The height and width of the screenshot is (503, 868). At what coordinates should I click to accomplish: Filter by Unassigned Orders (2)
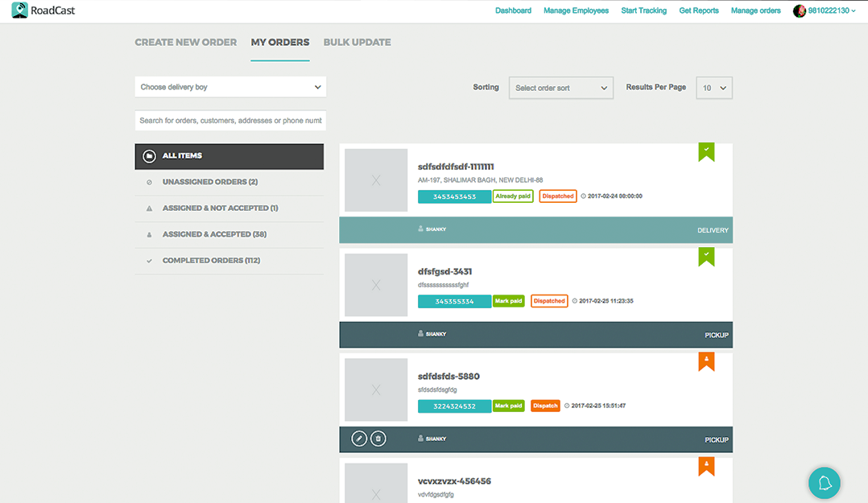click(229, 182)
